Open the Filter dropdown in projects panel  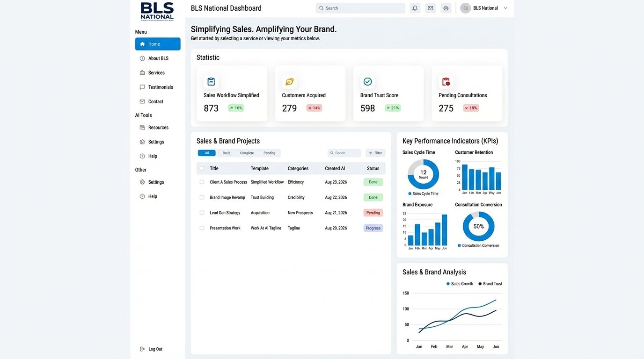pyautogui.click(x=375, y=153)
